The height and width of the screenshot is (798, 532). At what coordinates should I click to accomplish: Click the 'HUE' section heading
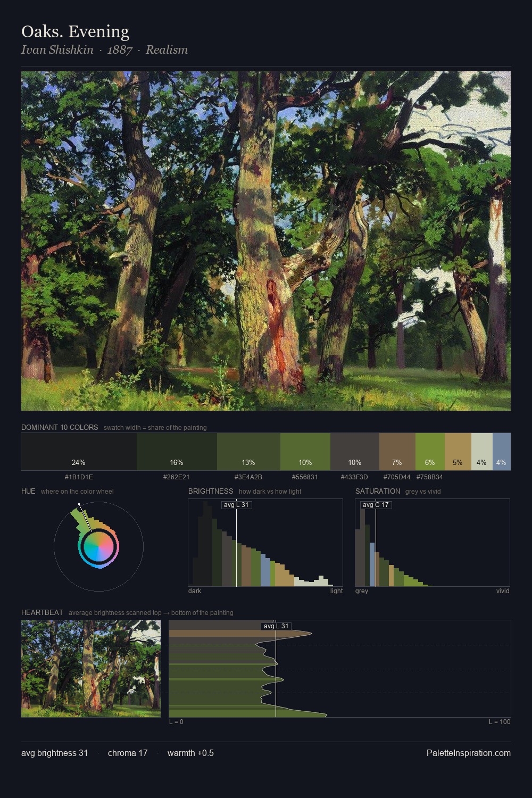click(x=28, y=491)
